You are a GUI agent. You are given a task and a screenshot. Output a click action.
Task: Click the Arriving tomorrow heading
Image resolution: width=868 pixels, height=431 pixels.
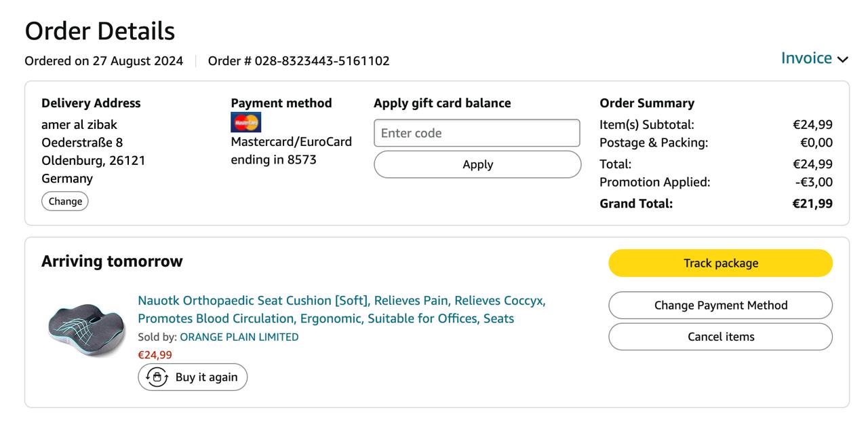pyautogui.click(x=112, y=261)
